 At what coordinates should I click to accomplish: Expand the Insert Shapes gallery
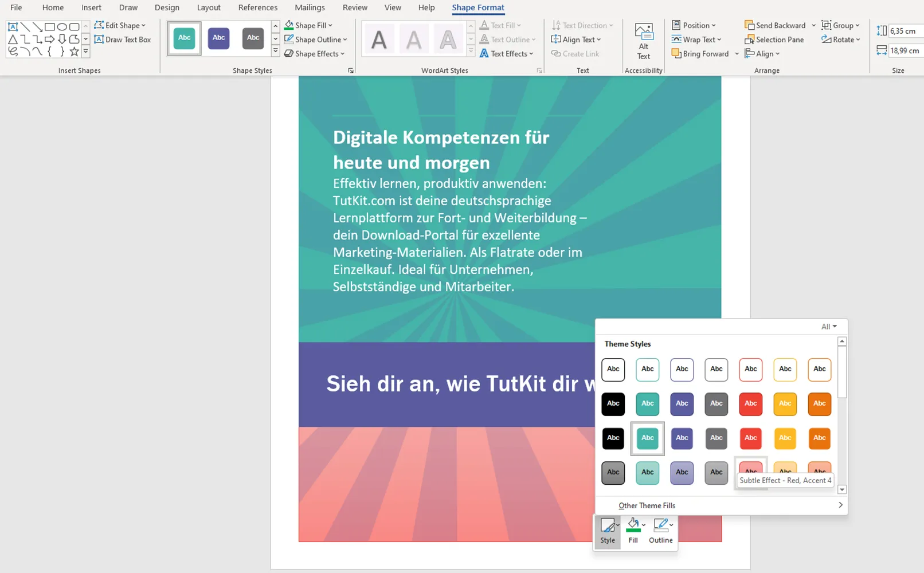point(86,52)
